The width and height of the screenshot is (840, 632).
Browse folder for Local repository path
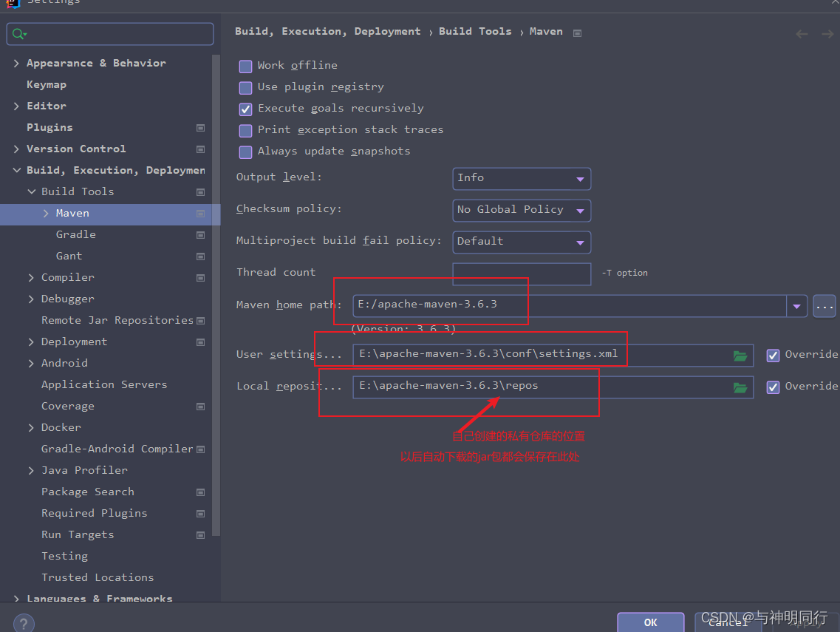point(740,387)
